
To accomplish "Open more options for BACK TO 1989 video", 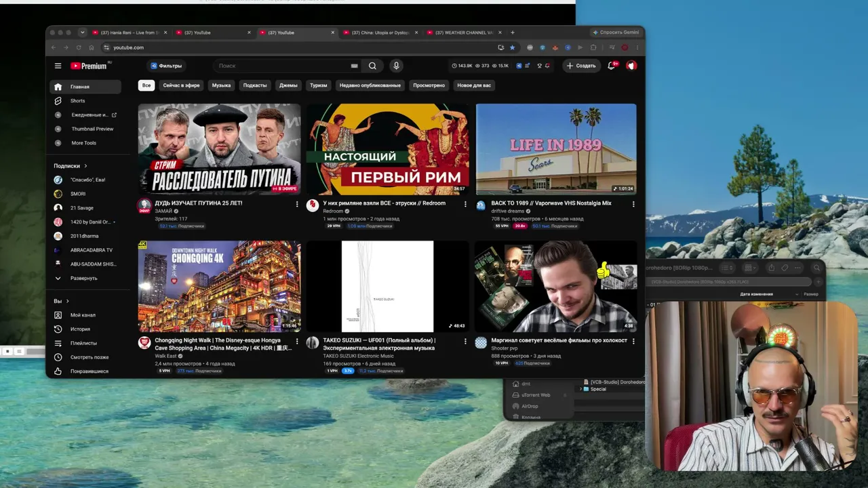I will pos(633,204).
